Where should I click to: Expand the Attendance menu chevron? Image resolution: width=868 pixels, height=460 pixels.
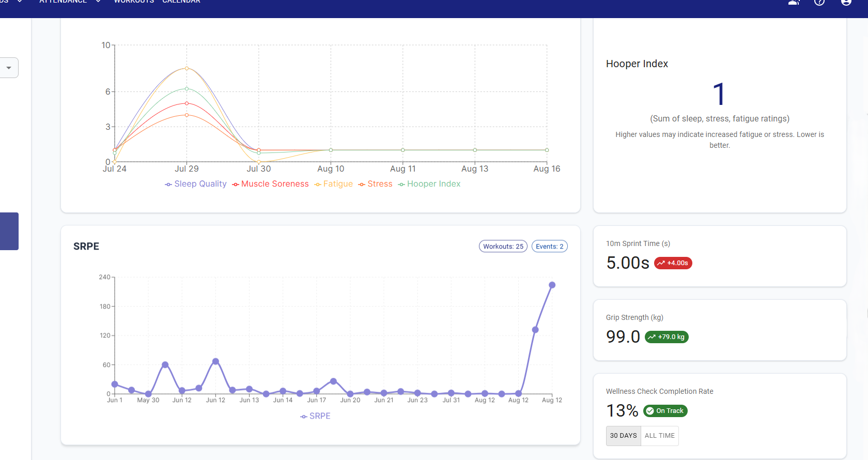[98, 2]
